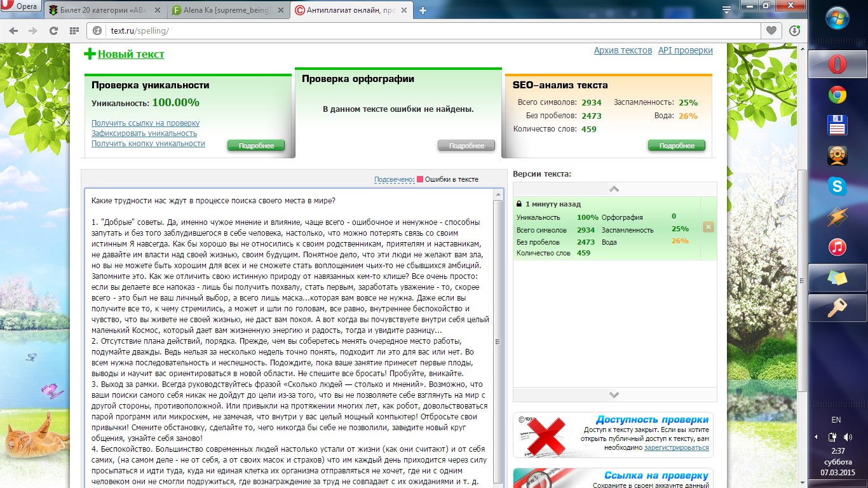868x488 pixels.
Task: Select the Проверка уникальности panel
Action: (x=188, y=116)
